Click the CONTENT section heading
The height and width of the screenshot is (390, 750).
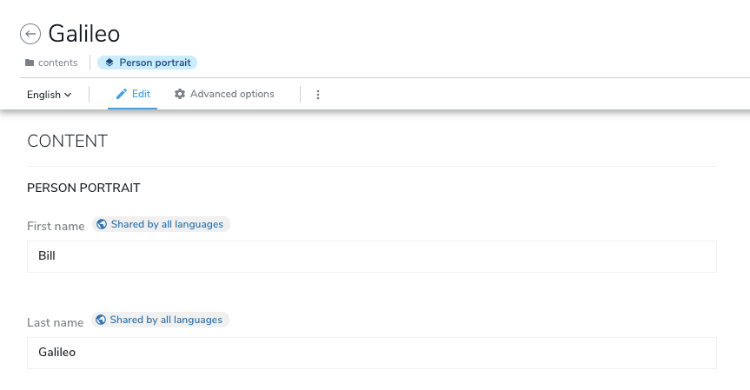coord(67,141)
